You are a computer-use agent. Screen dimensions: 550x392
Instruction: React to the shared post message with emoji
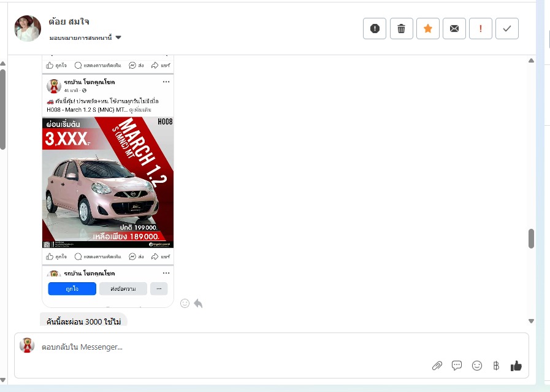[185, 303]
